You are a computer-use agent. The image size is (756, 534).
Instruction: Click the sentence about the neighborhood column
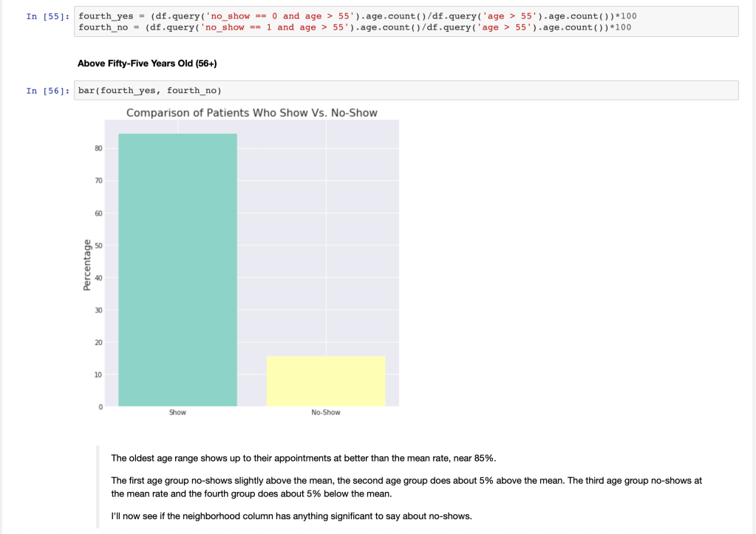290,516
